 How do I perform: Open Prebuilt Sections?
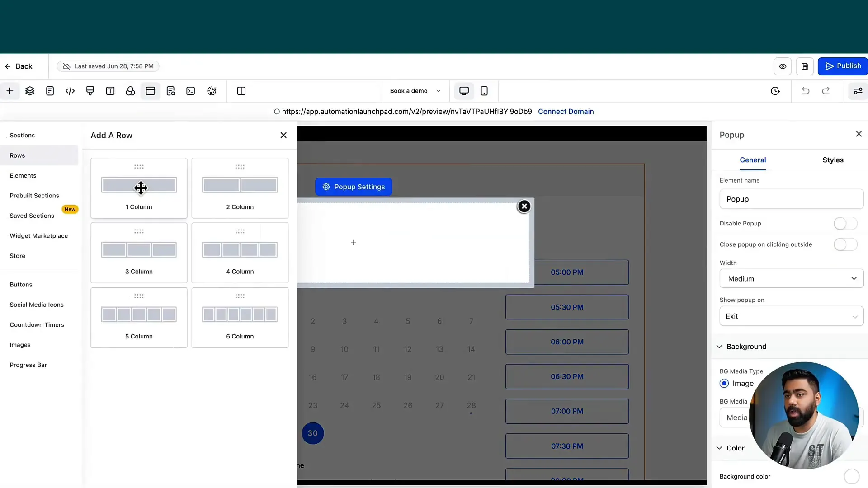coord(34,196)
